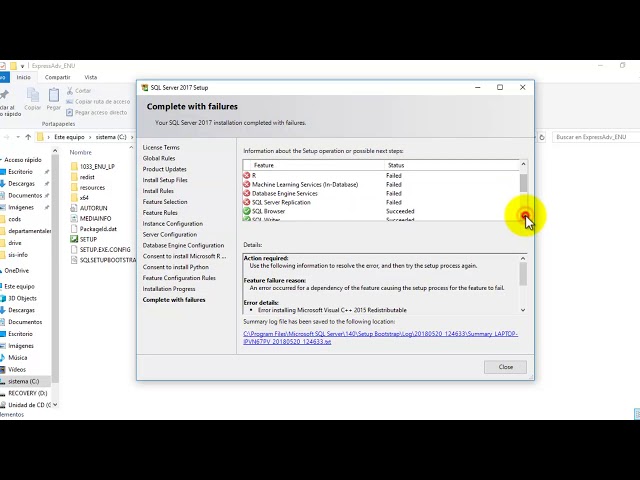640x480 pixels.
Task: Click the Status column header
Action: click(x=451, y=165)
